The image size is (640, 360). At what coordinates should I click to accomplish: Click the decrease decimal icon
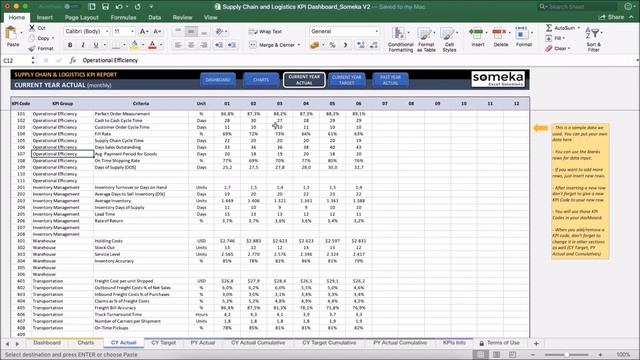pos(374,45)
